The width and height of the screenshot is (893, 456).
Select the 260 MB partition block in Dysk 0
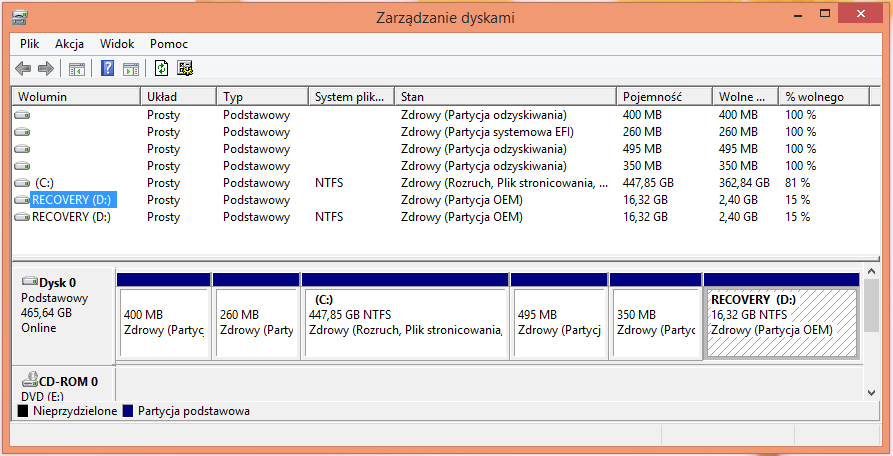256,316
